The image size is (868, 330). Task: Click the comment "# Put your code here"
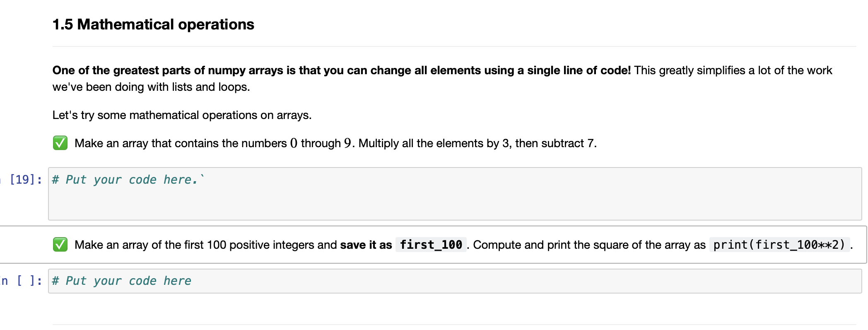pos(122,281)
